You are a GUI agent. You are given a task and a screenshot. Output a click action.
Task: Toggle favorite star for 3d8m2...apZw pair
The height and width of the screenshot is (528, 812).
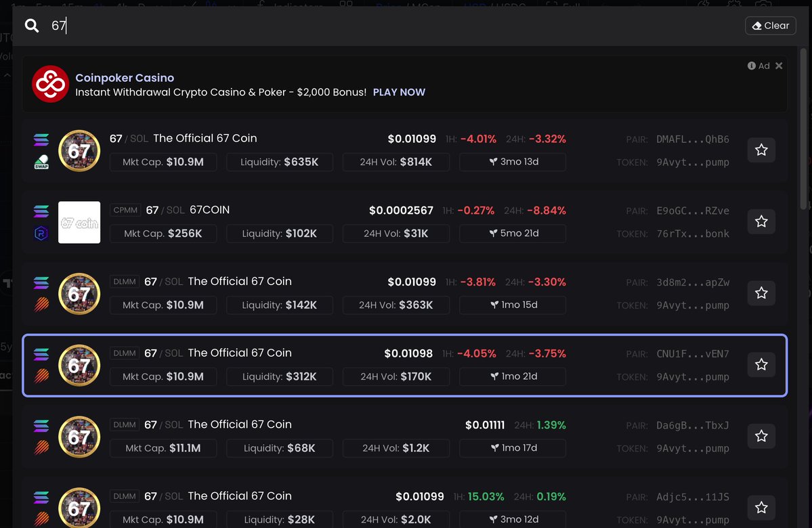(x=761, y=293)
